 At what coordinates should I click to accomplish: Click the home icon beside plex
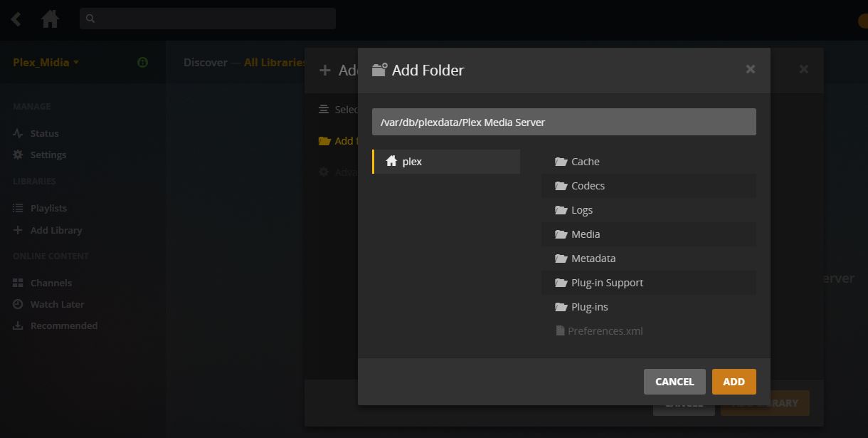pyautogui.click(x=391, y=162)
